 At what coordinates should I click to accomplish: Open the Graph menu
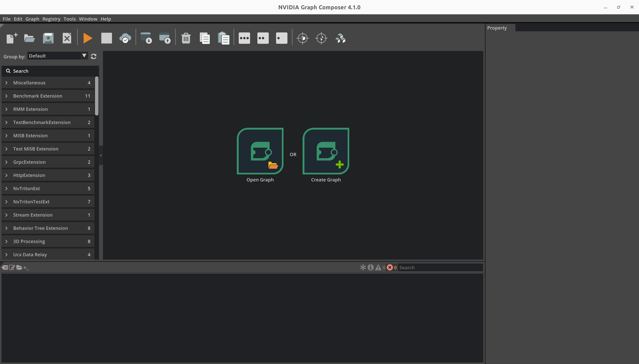pos(32,19)
